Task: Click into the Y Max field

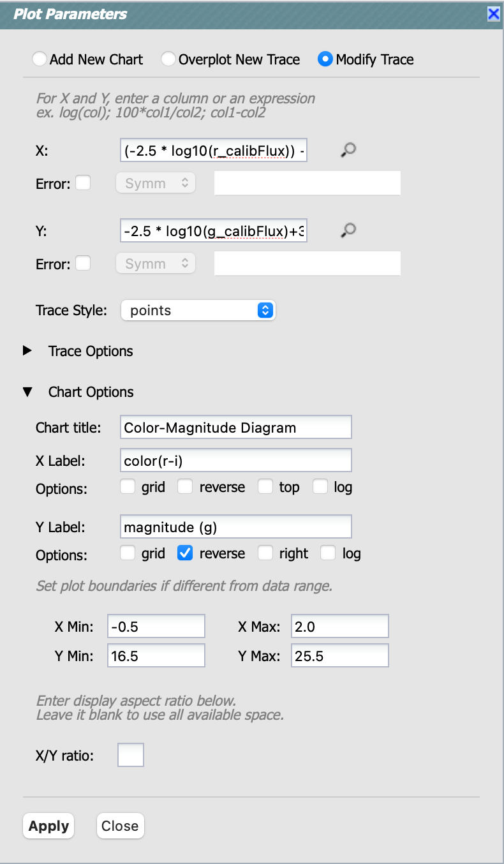Action: [x=339, y=656]
